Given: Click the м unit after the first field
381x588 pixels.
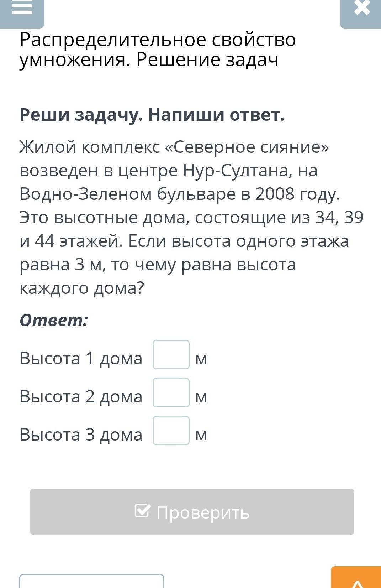Looking at the screenshot, I should click(x=201, y=359).
